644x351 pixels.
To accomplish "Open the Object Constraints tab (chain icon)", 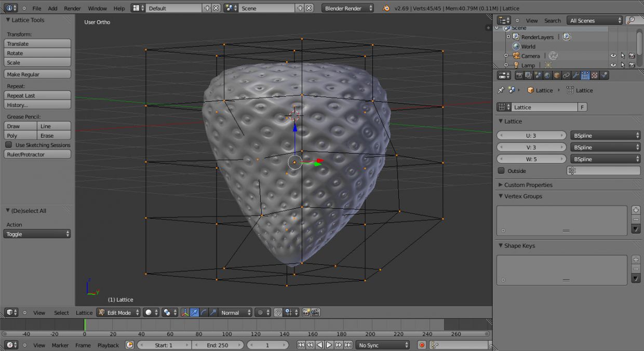I will (566, 75).
